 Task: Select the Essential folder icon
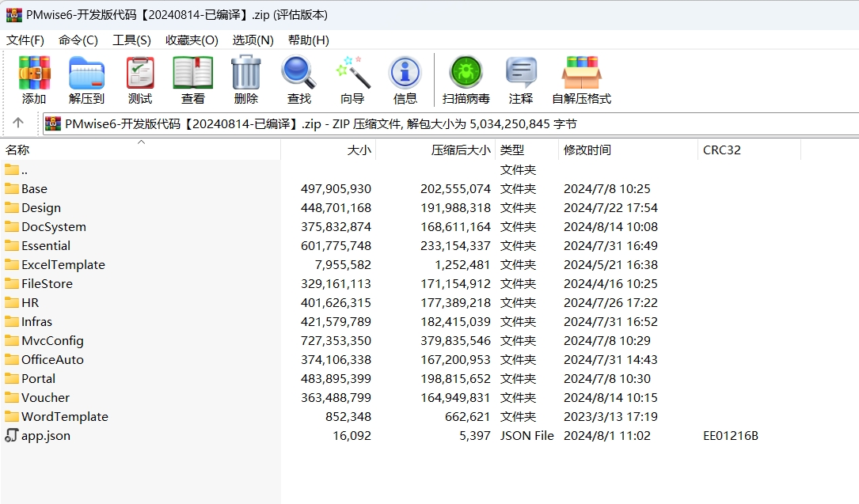coord(12,246)
